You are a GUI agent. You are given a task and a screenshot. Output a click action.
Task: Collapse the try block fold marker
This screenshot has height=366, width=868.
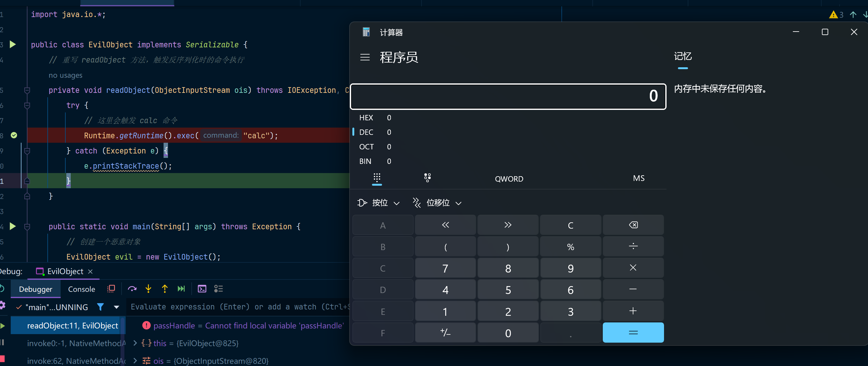27,105
